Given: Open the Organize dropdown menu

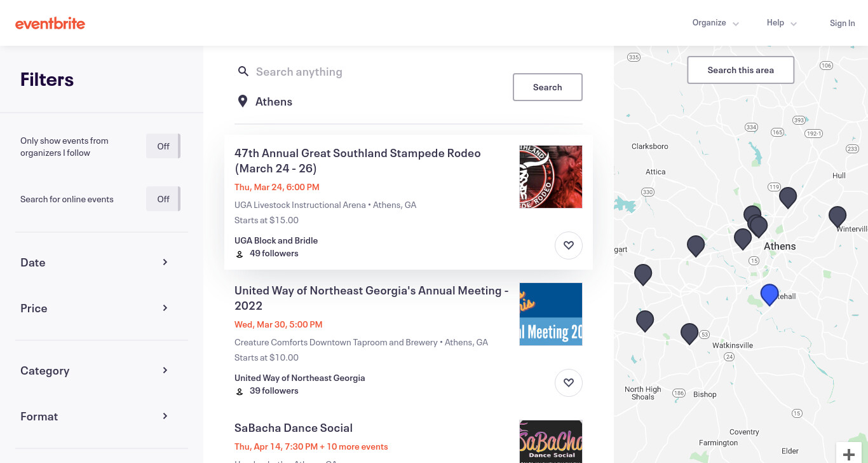Looking at the screenshot, I should (x=715, y=23).
